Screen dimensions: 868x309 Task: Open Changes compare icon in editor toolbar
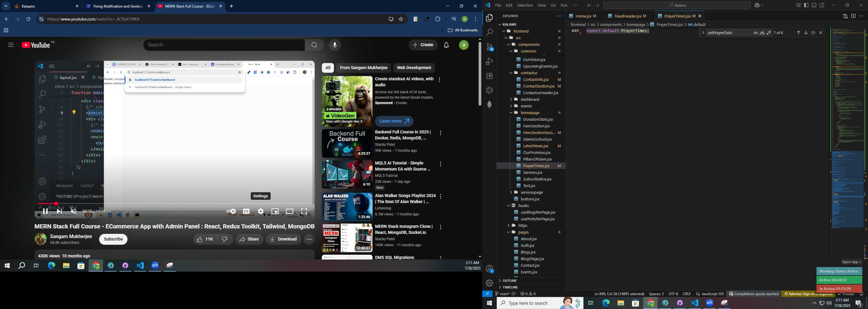coord(845,16)
